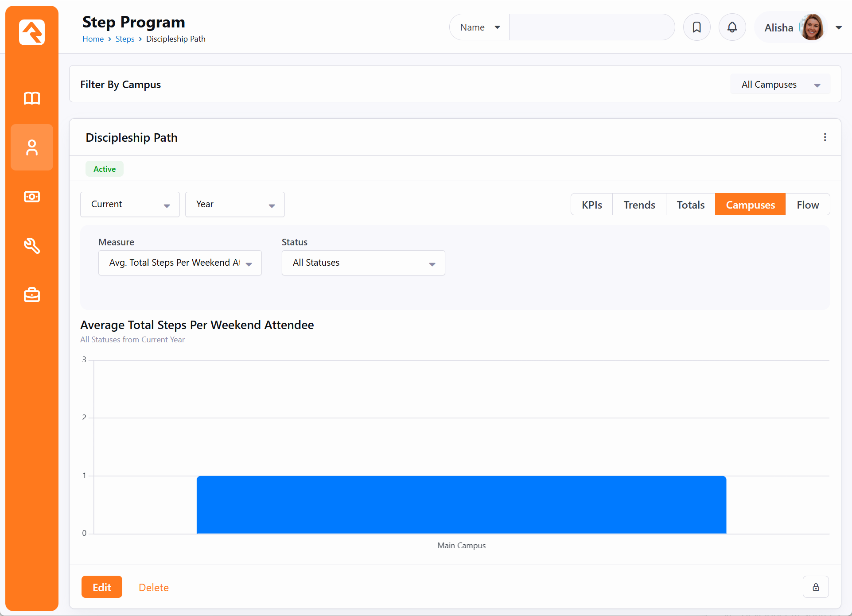Click the orange Edit button
Screen dimensions: 852x616
102,587
